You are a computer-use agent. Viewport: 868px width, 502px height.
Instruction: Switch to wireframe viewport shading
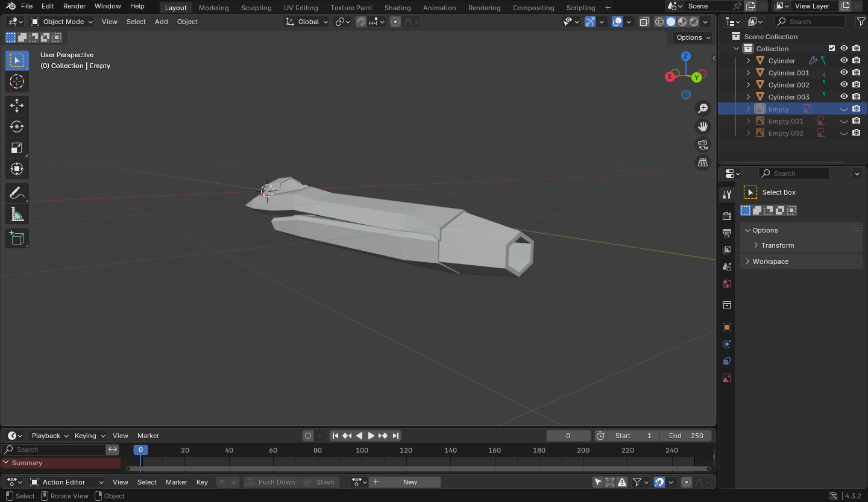coord(659,22)
